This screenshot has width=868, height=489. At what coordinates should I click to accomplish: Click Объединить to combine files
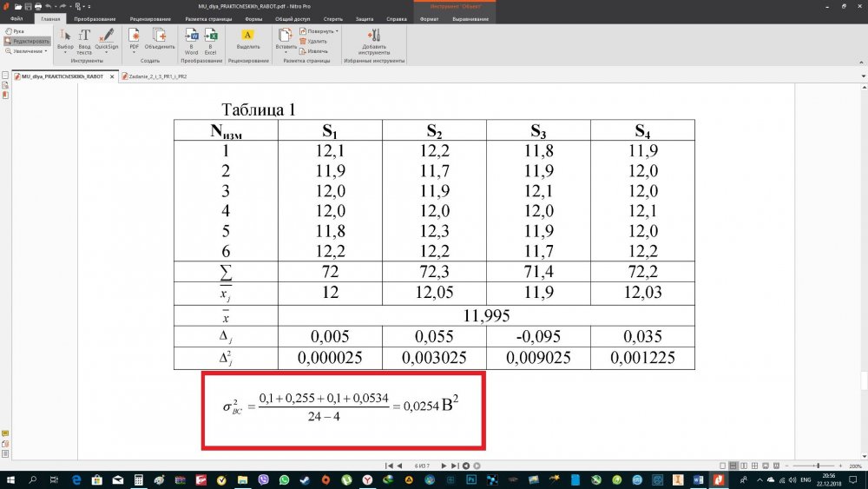tap(160, 39)
